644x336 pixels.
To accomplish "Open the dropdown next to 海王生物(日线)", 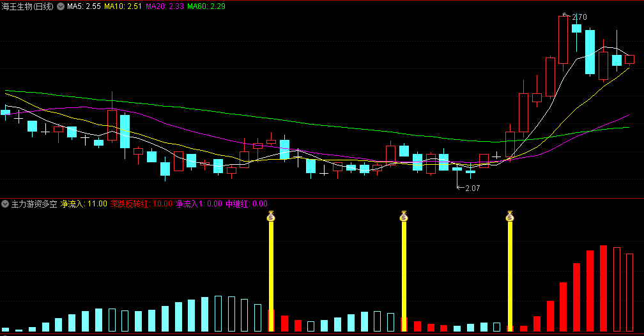I will (x=61, y=6).
